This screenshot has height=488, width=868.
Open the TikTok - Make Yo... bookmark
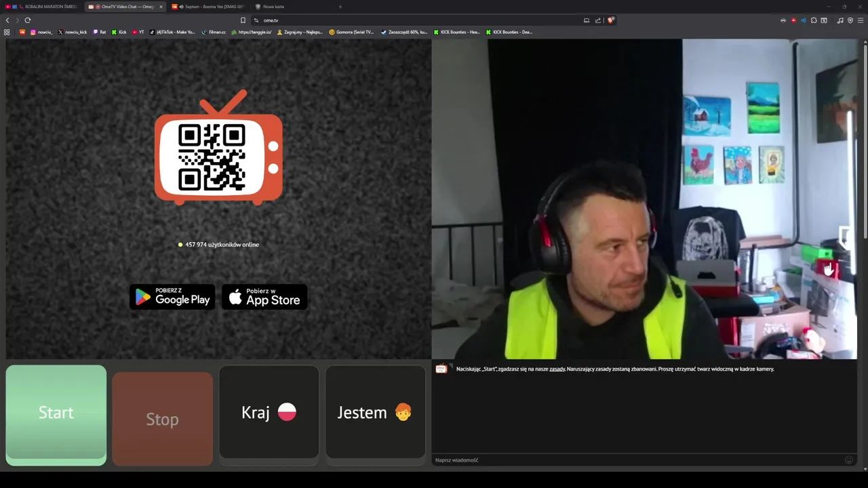click(x=172, y=32)
